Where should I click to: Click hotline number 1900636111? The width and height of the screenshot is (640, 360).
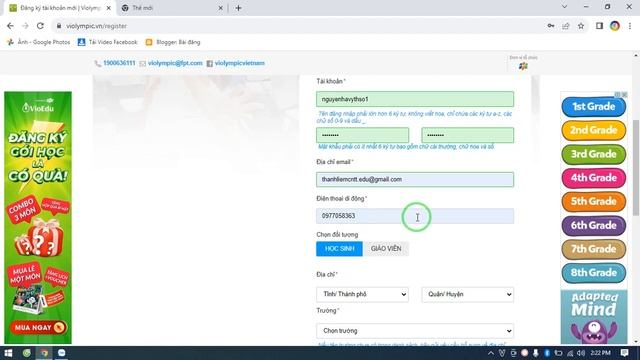pyautogui.click(x=119, y=63)
